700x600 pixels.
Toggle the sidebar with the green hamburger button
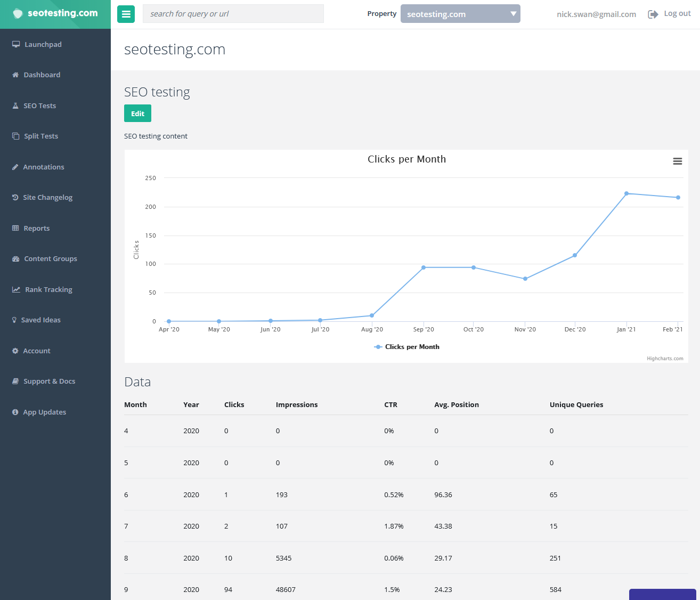pyautogui.click(x=126, y=14)
